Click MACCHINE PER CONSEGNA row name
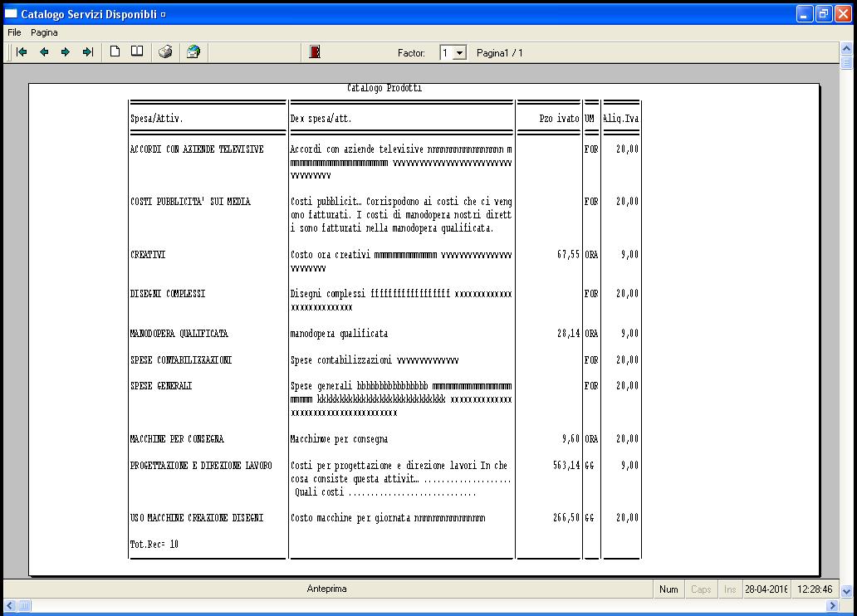The height and width of the screenshot is (616, 857). 177,439
